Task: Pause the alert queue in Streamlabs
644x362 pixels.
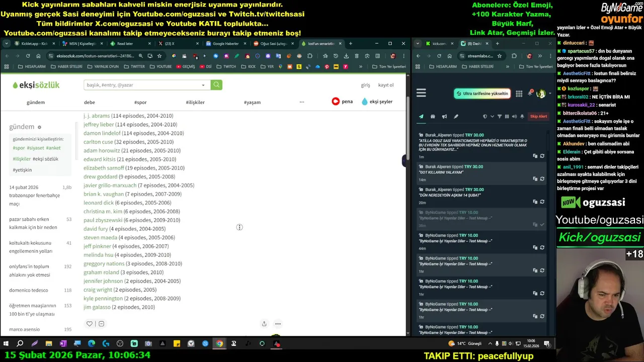Action: (x=507, y=116)
